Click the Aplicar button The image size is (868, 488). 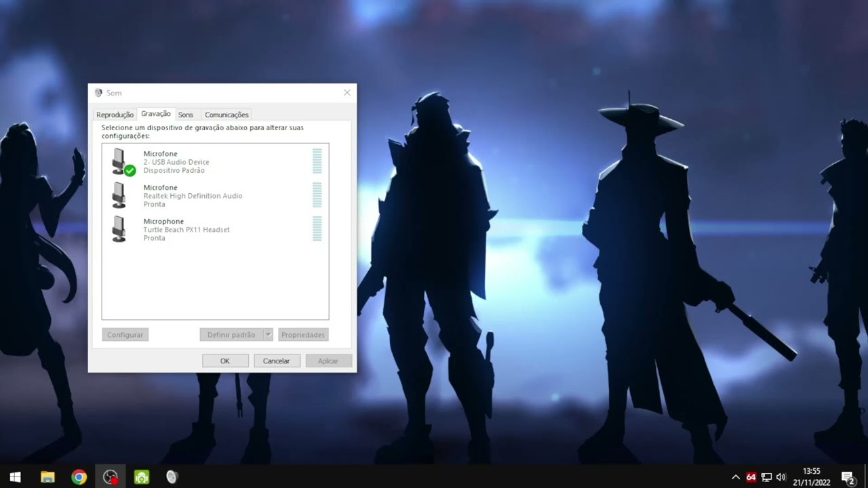pos(328,361)
